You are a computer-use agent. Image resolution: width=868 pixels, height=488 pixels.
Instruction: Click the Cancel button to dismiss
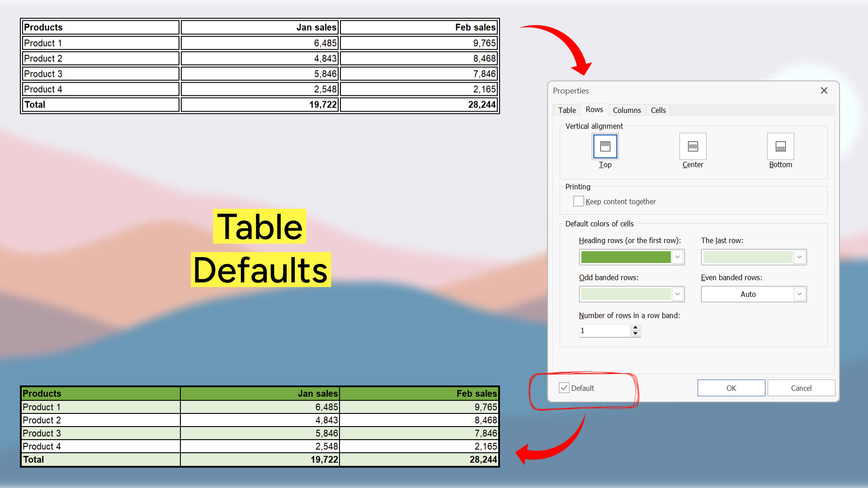[801, 388]
